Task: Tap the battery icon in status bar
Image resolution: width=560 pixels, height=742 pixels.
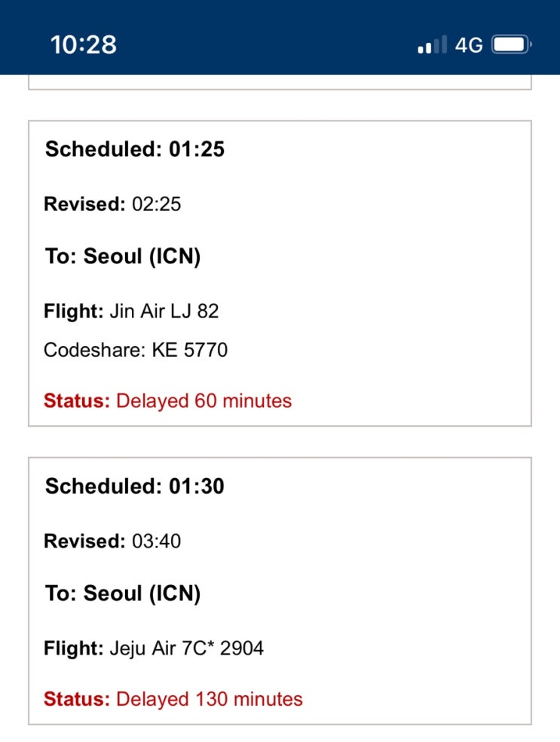Action: tap(512, 45)
